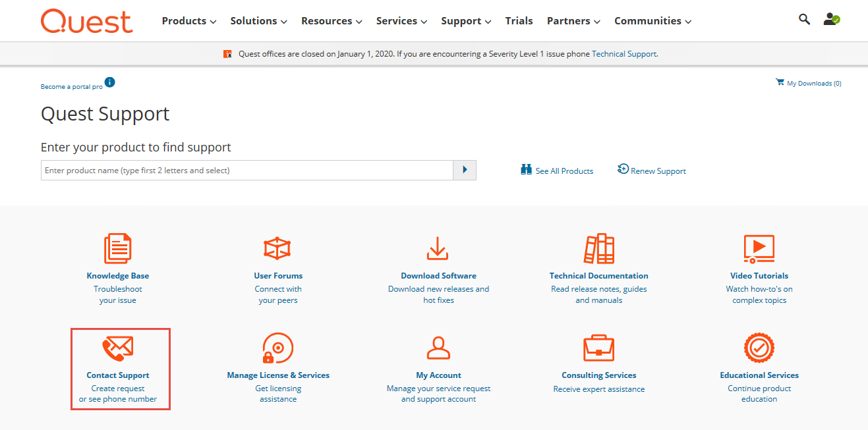Image resolution: width=868 pixels, height=430 pixels.
Task: Open the Technical Documentation books icon
Action: [598, 248]
